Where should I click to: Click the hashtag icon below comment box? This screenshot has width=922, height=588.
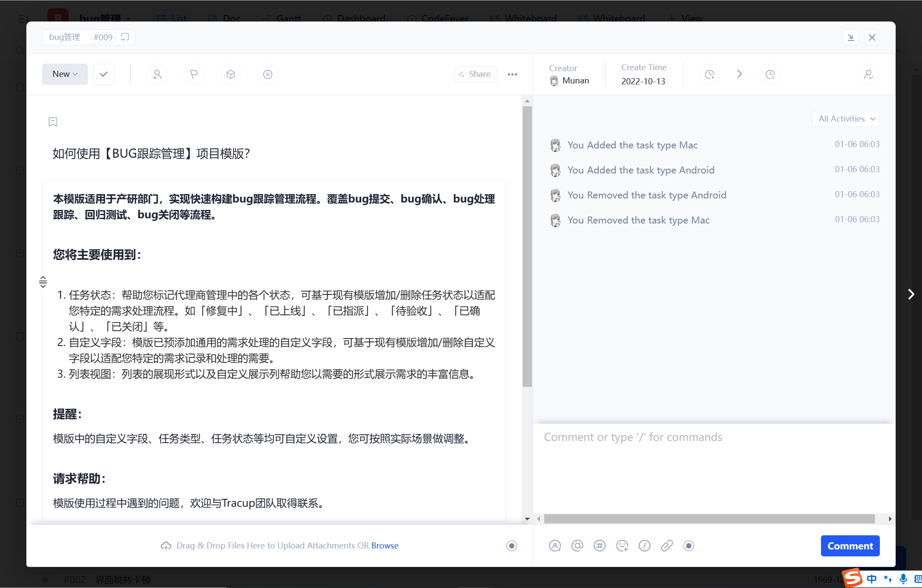point(600,546)
